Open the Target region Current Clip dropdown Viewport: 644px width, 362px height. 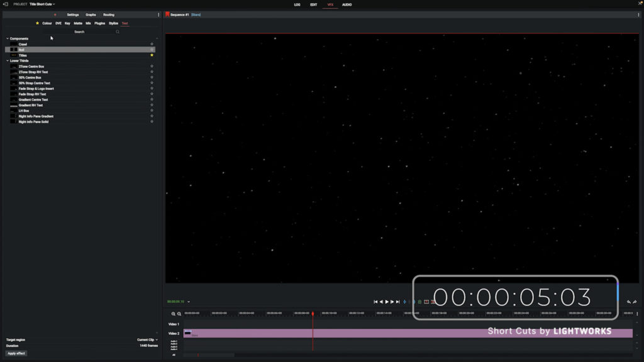pos(147,340)
